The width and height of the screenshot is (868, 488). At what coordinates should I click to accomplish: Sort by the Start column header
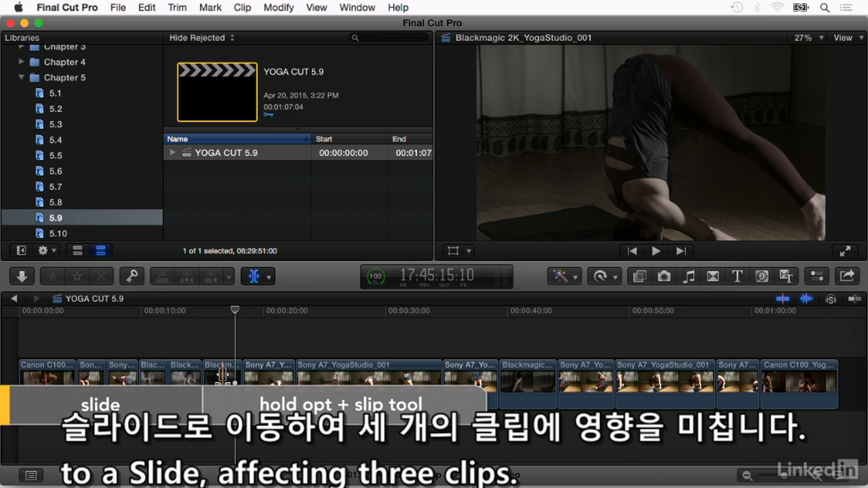click(x=350, y=139)
